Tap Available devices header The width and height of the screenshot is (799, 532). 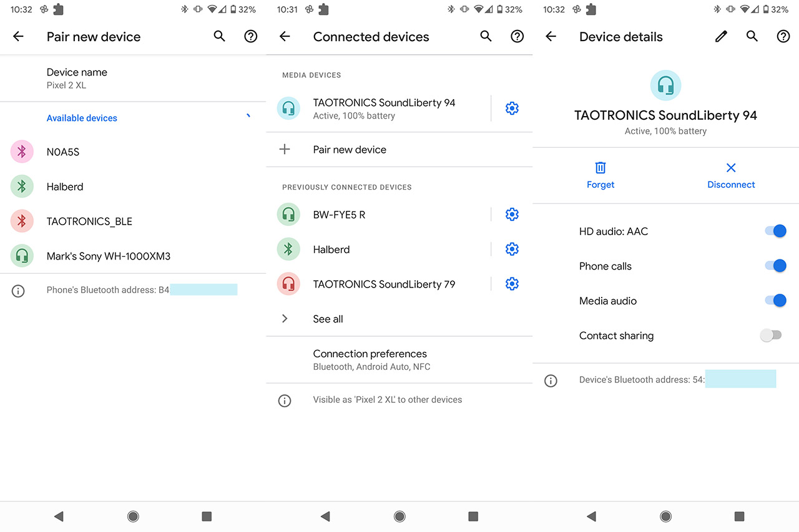coord(82,118)
